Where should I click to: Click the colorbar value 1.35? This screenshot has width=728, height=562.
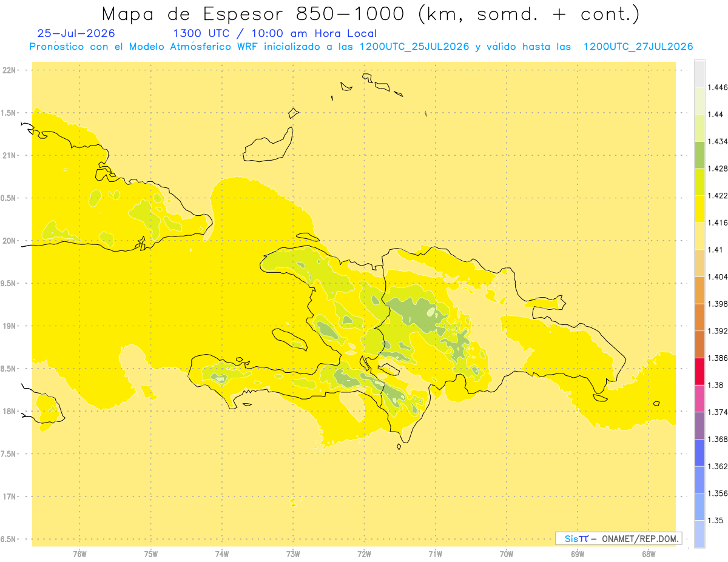pyautogui.click(x=715, y=520)
